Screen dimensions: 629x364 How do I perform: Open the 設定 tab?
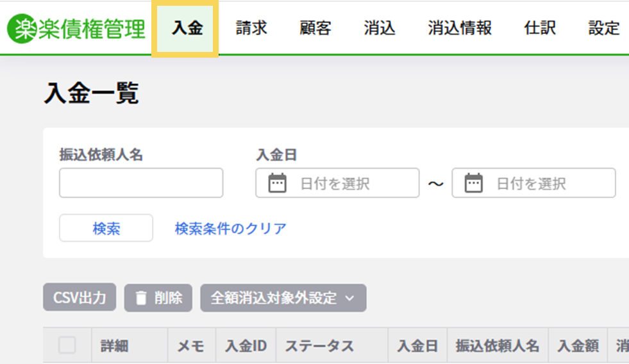click(x=604, y=28)
